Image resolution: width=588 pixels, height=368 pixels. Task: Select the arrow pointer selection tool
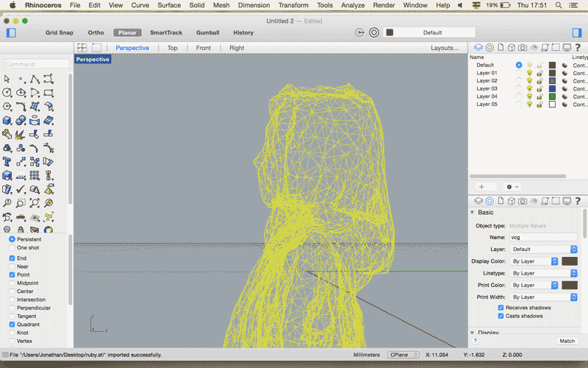(7, 79)
